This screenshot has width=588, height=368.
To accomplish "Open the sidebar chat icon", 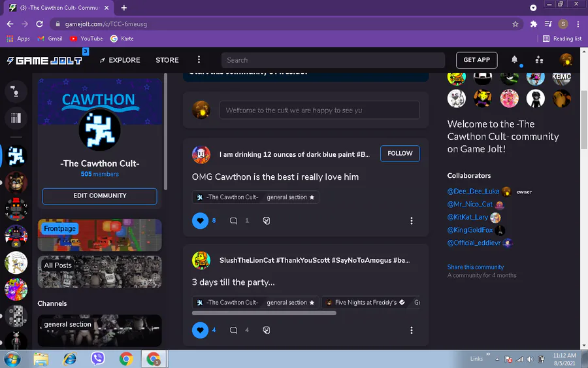I will 16,91.
